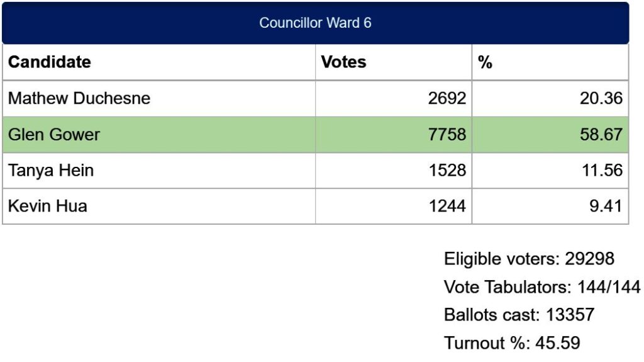Click the 58.67 percentage cell
This screenshot has width=644, height=362.
click(550, 135)
